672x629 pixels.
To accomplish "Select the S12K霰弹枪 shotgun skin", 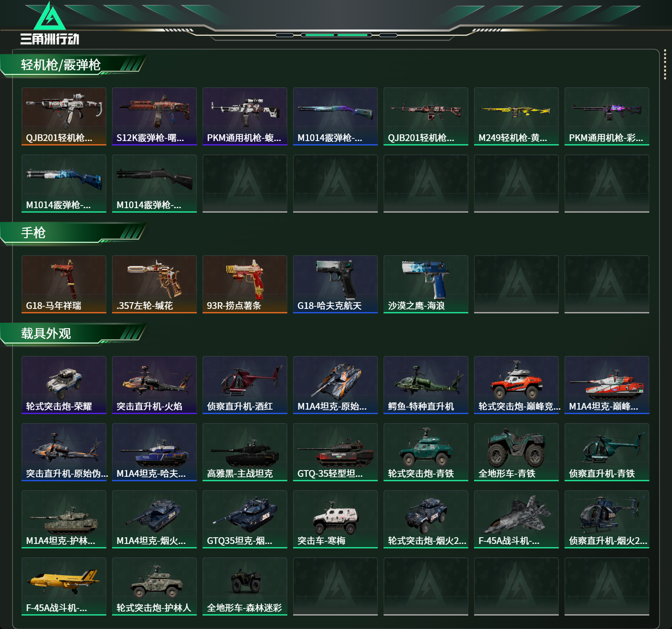I will click(154, 116).
